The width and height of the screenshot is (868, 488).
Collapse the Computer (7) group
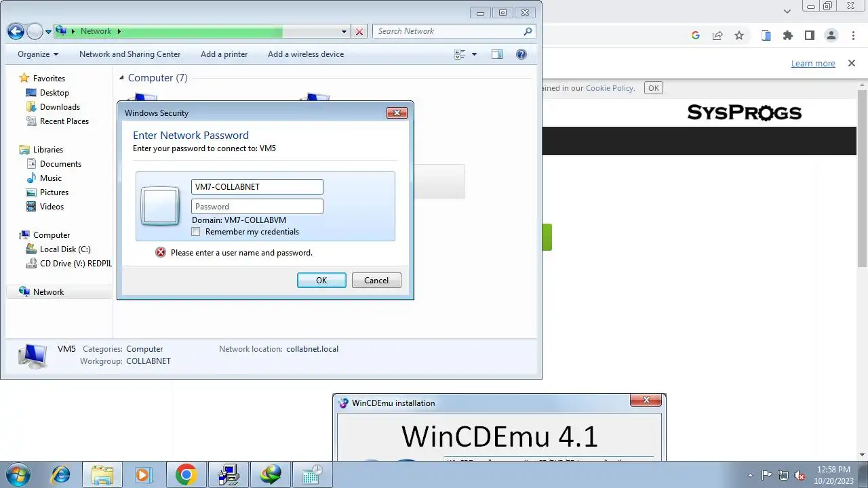point(121,79)
